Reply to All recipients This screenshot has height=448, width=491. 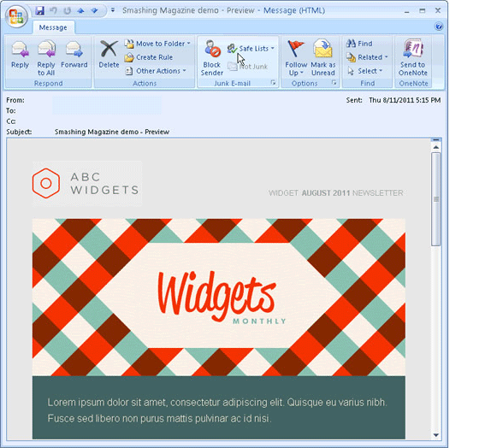(46, 58)
